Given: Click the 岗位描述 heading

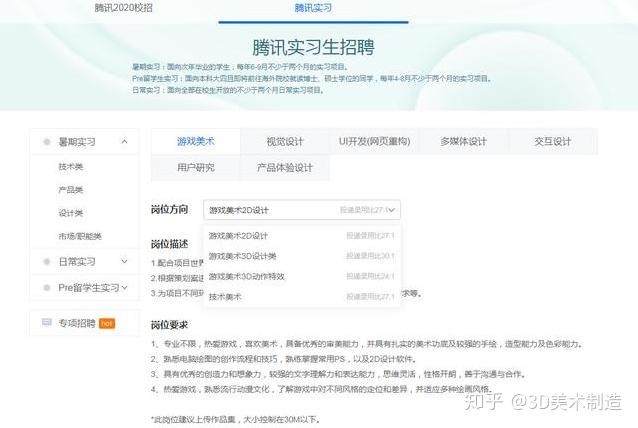Looking at the screenshot, I should pyautogui.click(x=170, y=244).
